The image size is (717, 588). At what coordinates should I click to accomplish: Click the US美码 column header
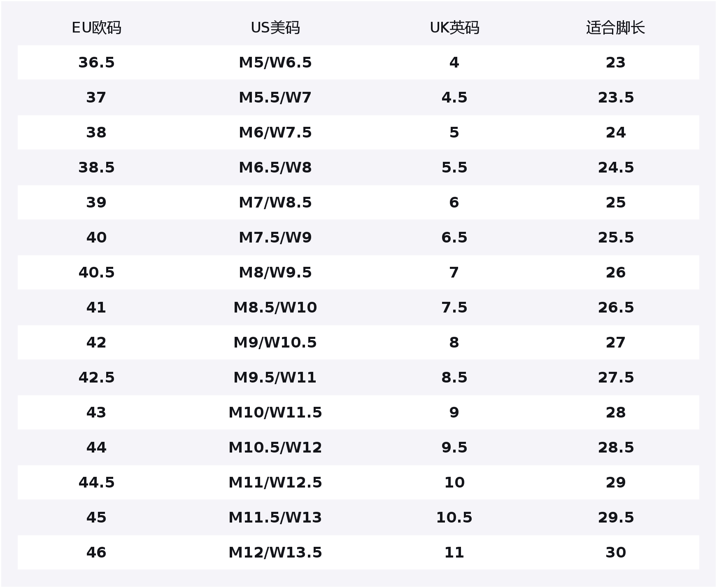(x=275, y=28)
